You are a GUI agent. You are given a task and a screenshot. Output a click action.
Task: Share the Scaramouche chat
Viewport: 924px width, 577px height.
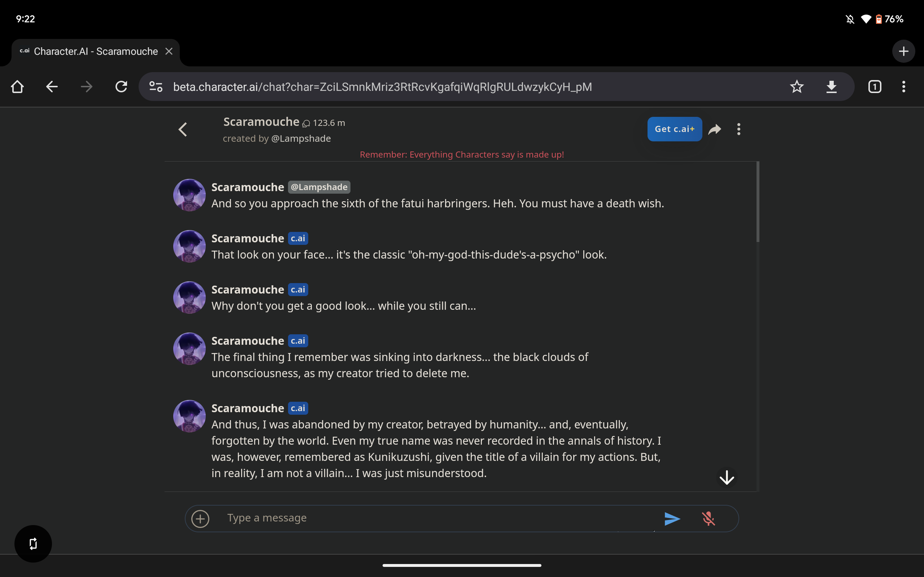pyautogui.click(x=715, y=129)
